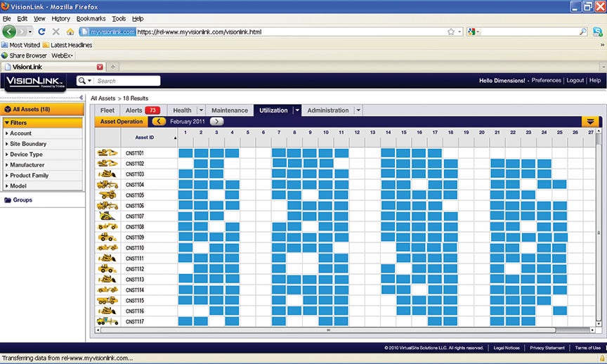The height and width of the screenshot is (364, 607).
Task: Bookmark this page with the star icon
Action: pos(450,32)
